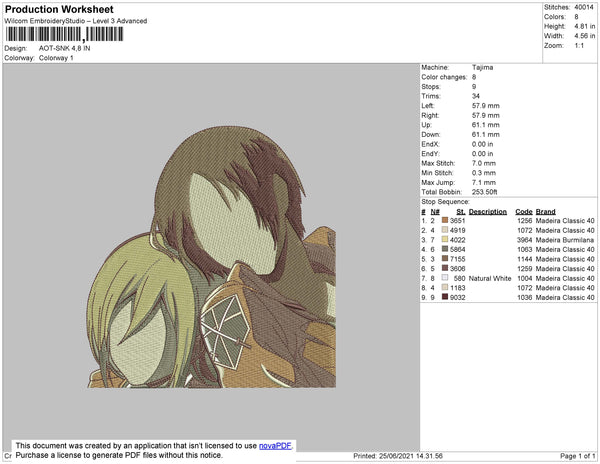Click the 'St.' column header
This screenshot has height=464, width=600.
pos(461,212)
